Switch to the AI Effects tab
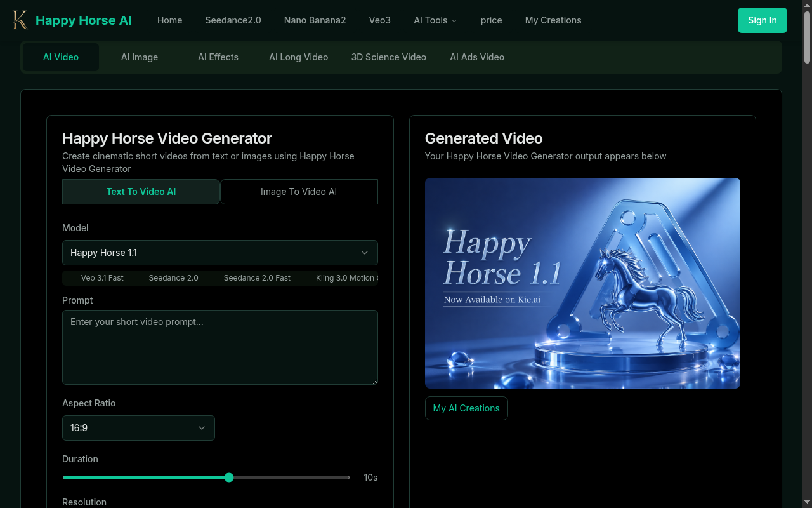812x508 pixels. click(218, 57)
